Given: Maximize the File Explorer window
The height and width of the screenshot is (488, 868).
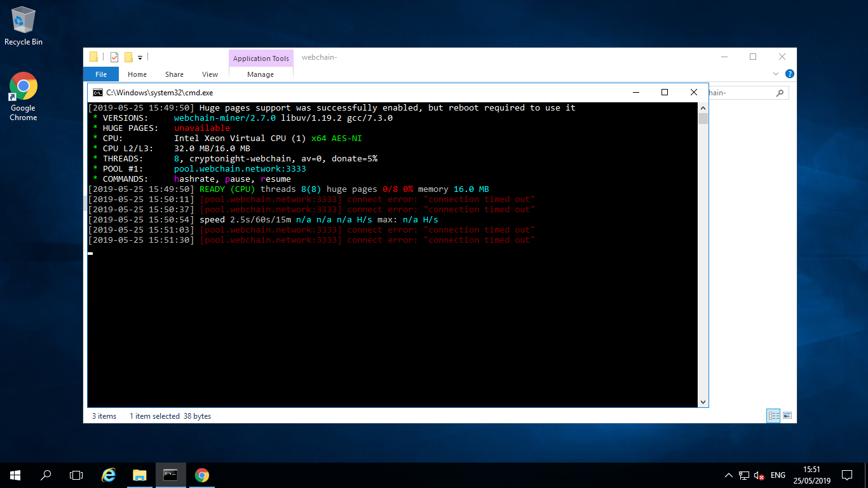Looking at the screenshot, I should pos(753,57).
